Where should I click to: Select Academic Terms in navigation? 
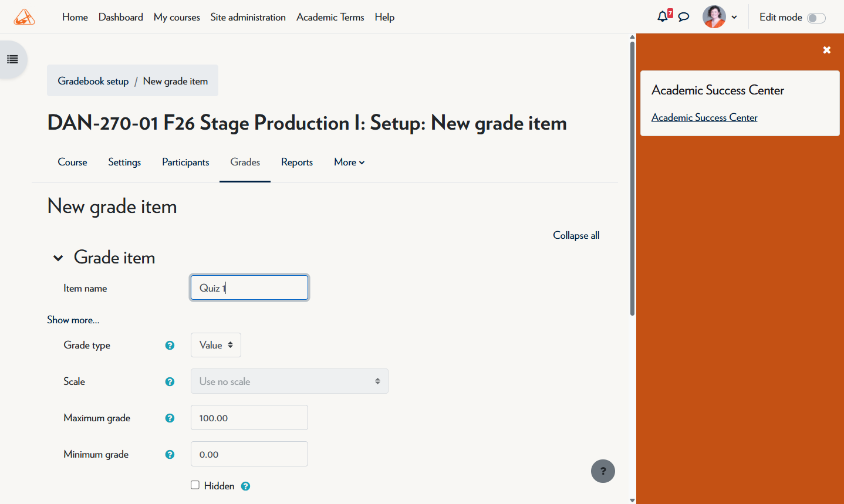click(x=330, y=17)
